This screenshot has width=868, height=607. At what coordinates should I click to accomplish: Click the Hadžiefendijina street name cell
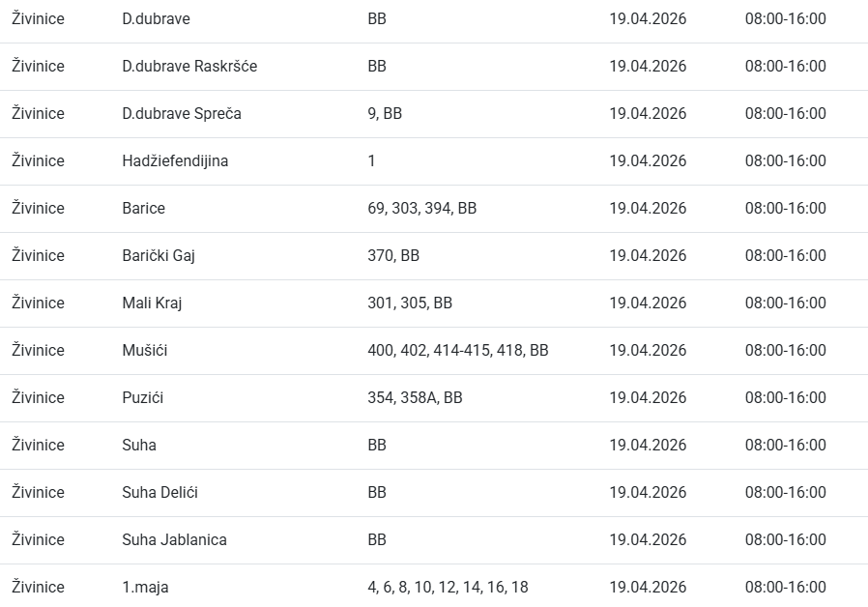175,161
